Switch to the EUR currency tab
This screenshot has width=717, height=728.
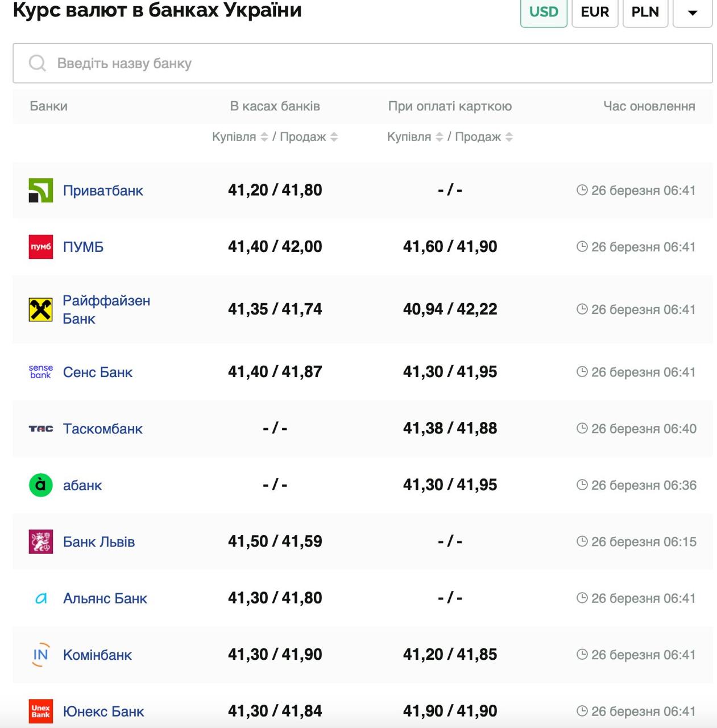595,12
